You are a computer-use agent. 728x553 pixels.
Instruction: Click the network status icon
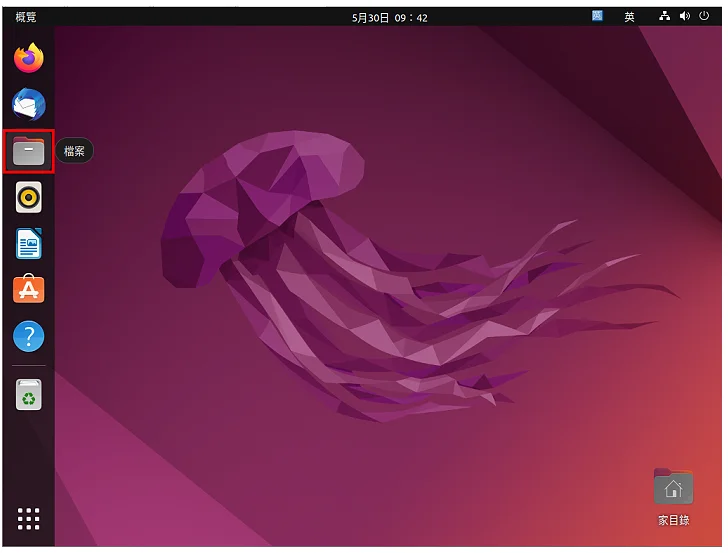tap(664, 16)
